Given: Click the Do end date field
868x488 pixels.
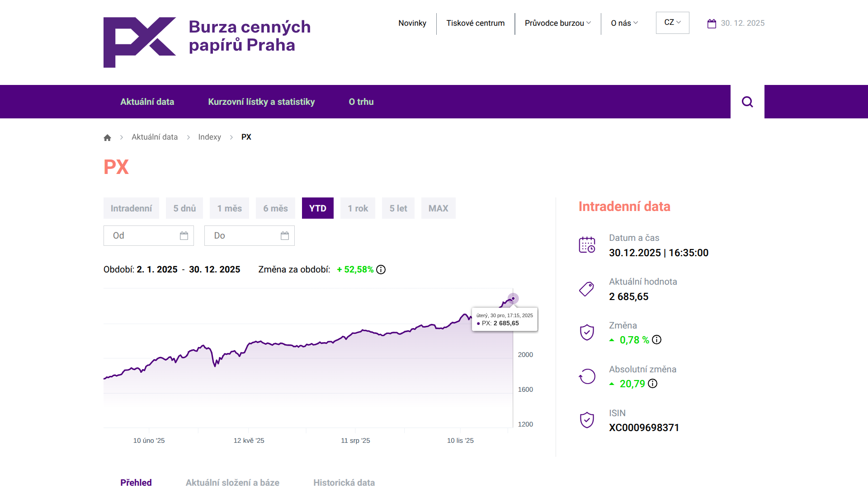Looking at the screenshot, I should click(250, 235).
